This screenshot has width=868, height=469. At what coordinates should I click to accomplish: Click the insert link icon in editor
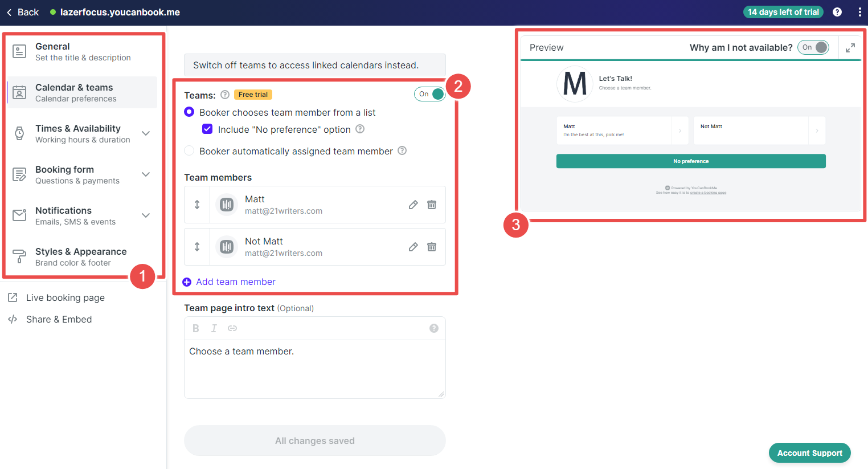[x=232, y=328]
